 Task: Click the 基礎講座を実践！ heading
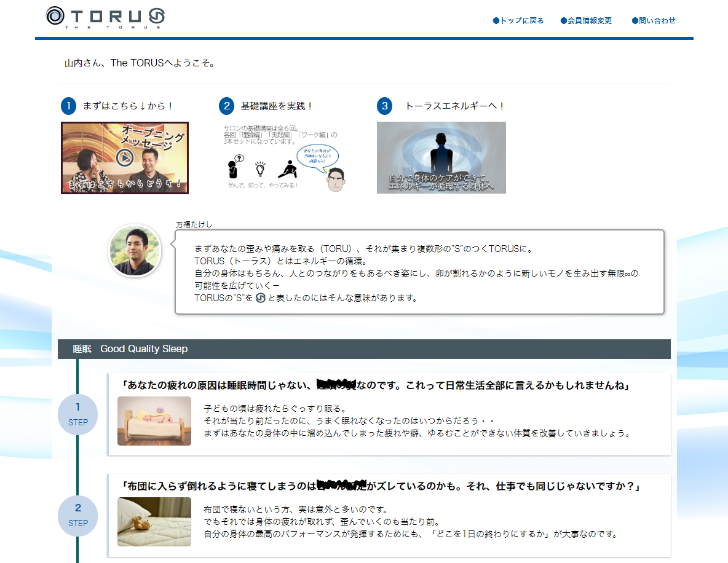click(x=277, y=106)
